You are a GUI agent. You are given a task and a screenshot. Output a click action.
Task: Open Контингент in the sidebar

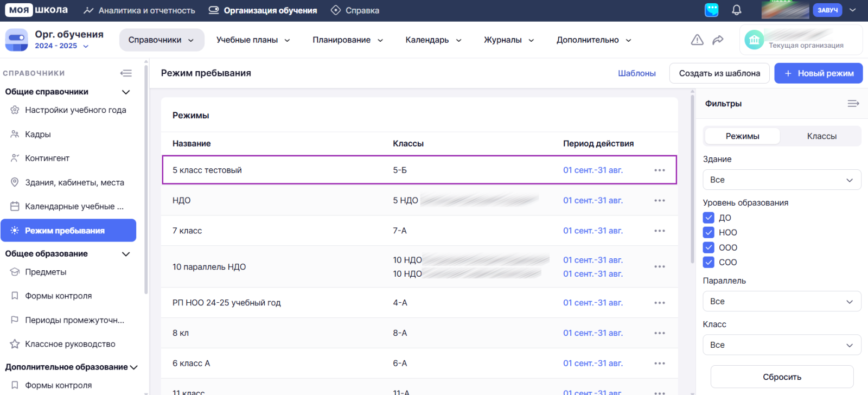(47, 158)
